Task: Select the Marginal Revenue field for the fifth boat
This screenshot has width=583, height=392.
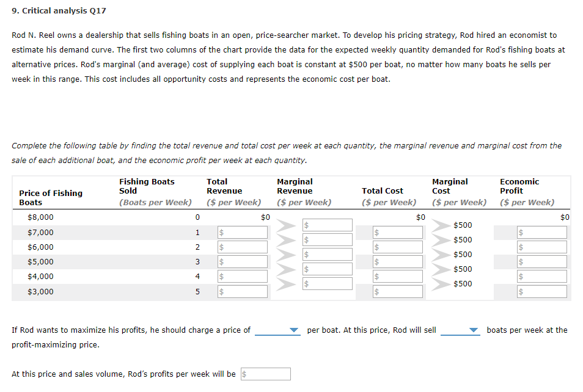Action: coord(328,283)
